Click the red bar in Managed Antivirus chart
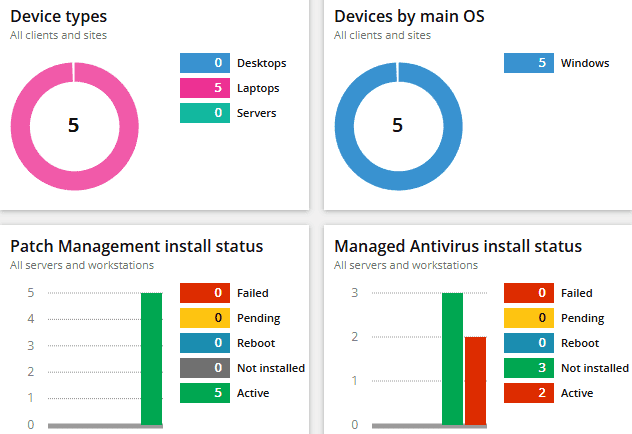 475,381
